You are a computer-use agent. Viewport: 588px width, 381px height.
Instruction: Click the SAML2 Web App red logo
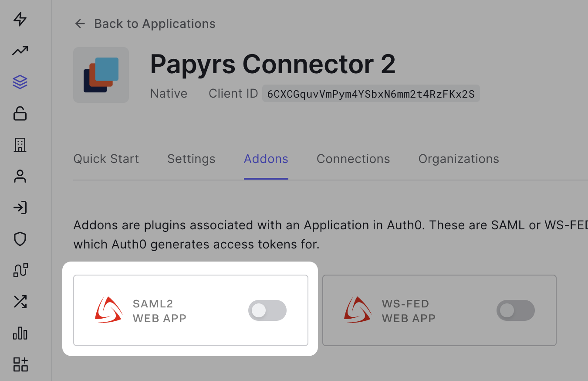click(x=108, y=310)
